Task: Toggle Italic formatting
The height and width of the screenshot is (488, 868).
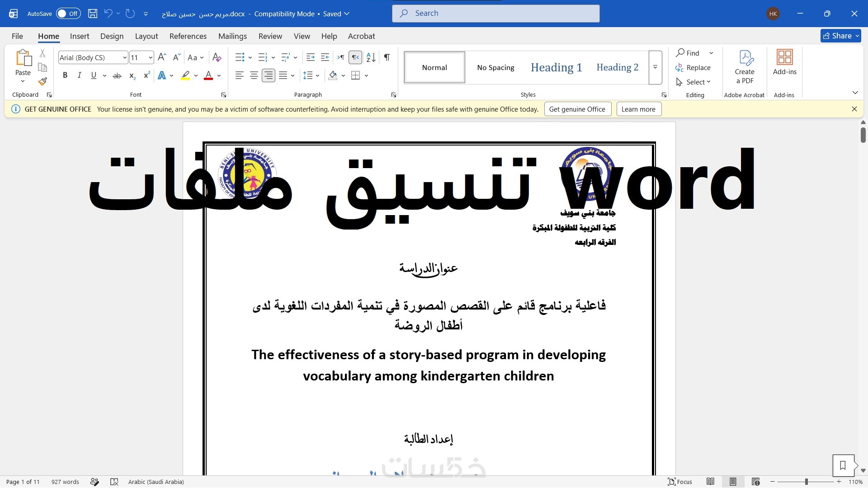Action: 80,75
